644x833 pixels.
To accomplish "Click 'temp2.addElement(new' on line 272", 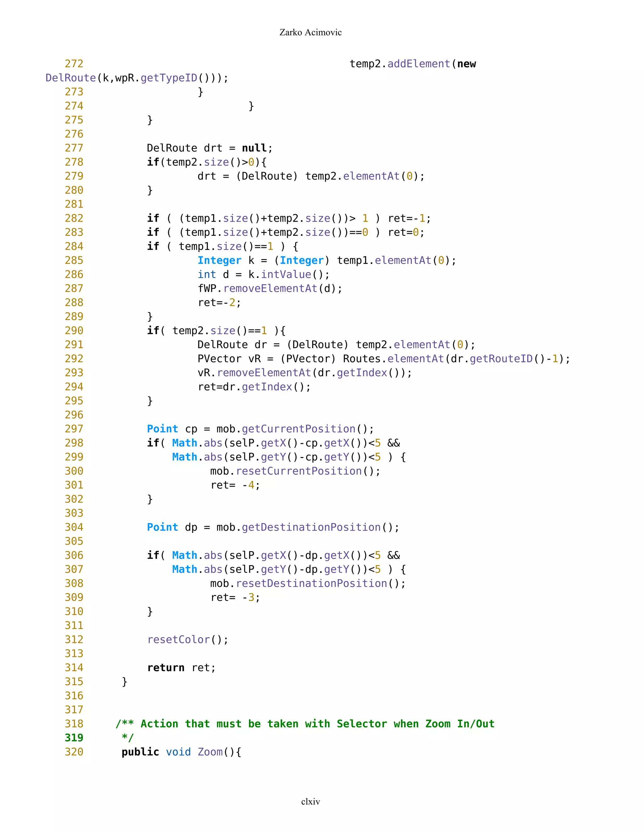I will (x=413, y=64).
